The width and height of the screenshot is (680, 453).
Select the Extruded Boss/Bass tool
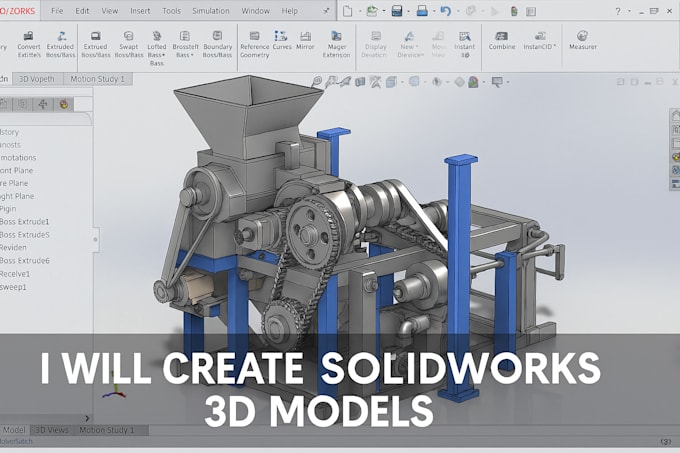60,44
